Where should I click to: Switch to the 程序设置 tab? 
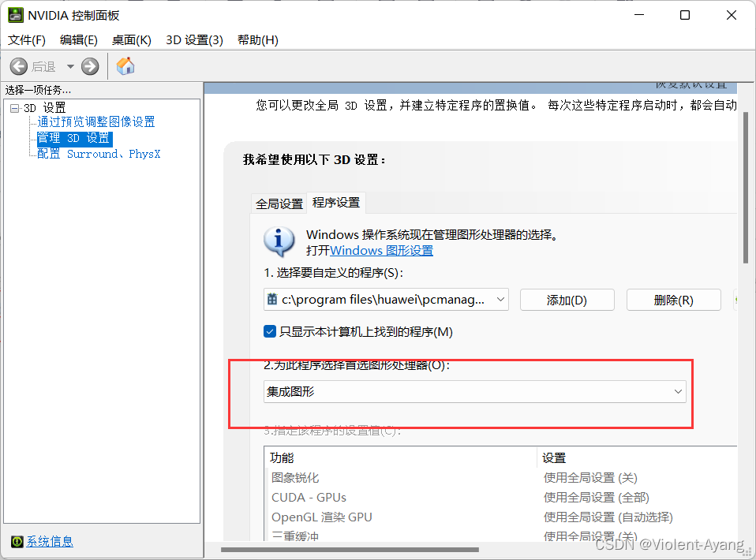click(x=336, y=203)
